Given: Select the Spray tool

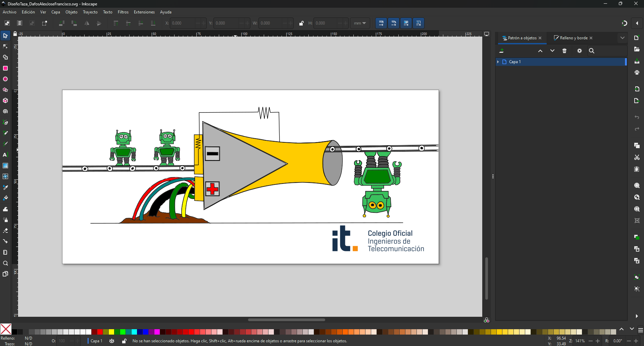Looking at the screenshot, I should coord(5,220).
